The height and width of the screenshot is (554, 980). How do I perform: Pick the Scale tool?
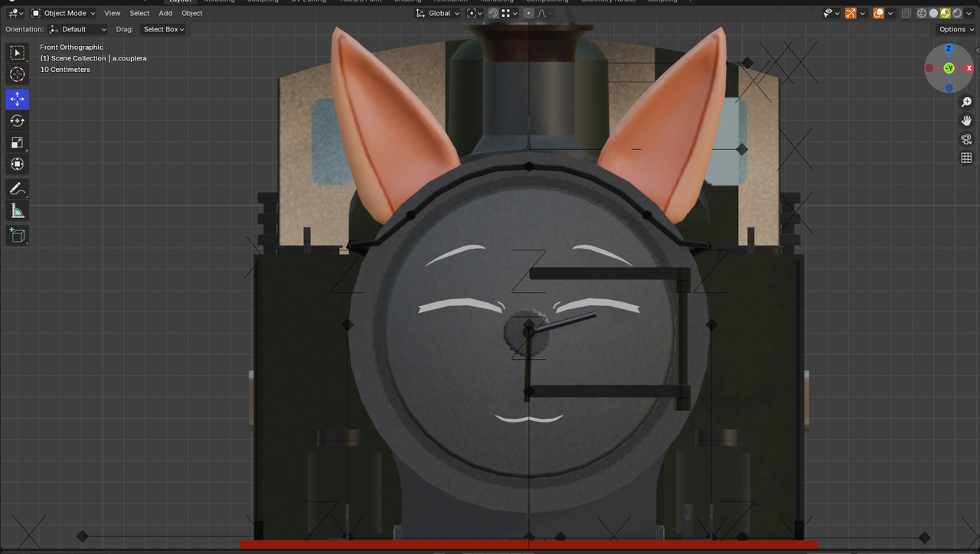[x=17, y=142]
